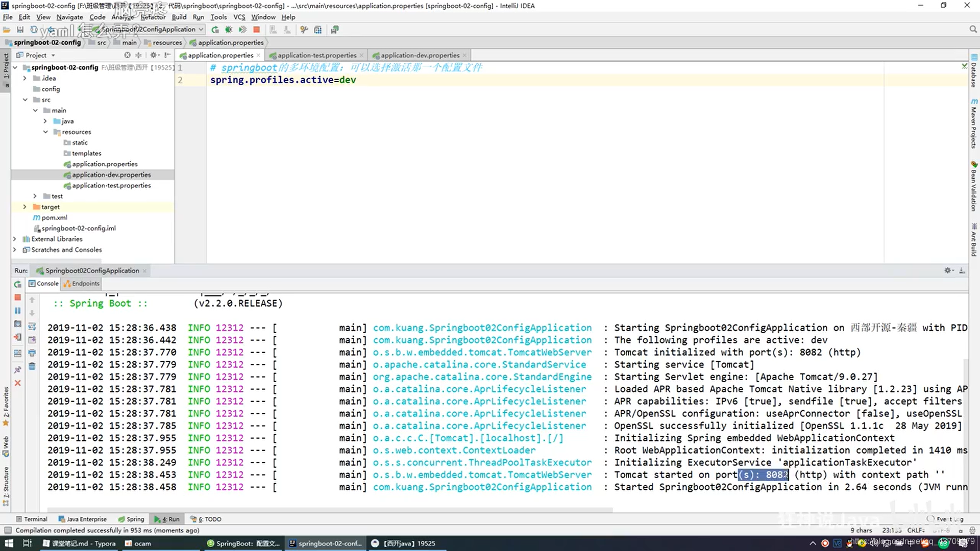The width and height of the screenshot is (980, 551).
Task: Pin the Run tab with the pin icon
Action: click(x=18, y=369)
